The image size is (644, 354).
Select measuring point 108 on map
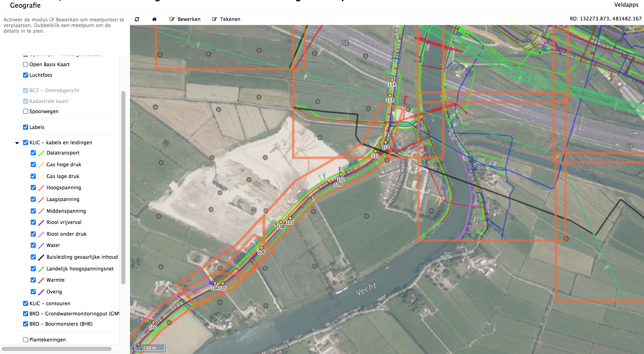click(281, 222)
